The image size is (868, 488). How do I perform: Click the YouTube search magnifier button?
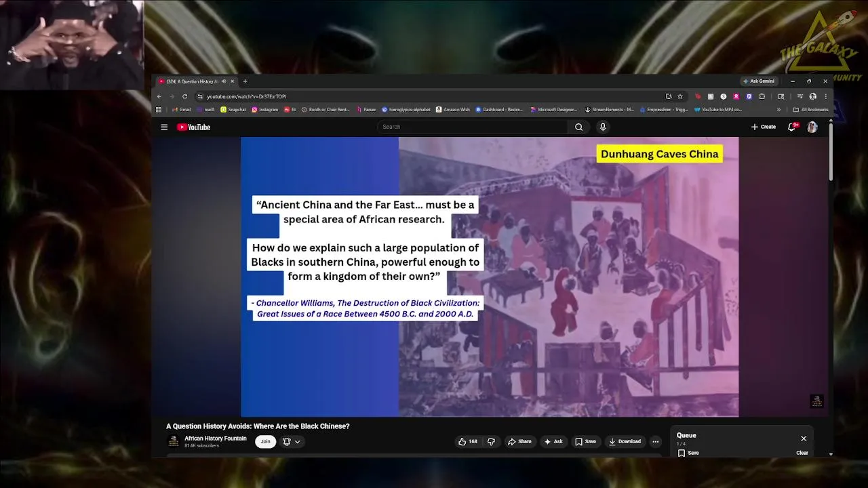[578, 127]
